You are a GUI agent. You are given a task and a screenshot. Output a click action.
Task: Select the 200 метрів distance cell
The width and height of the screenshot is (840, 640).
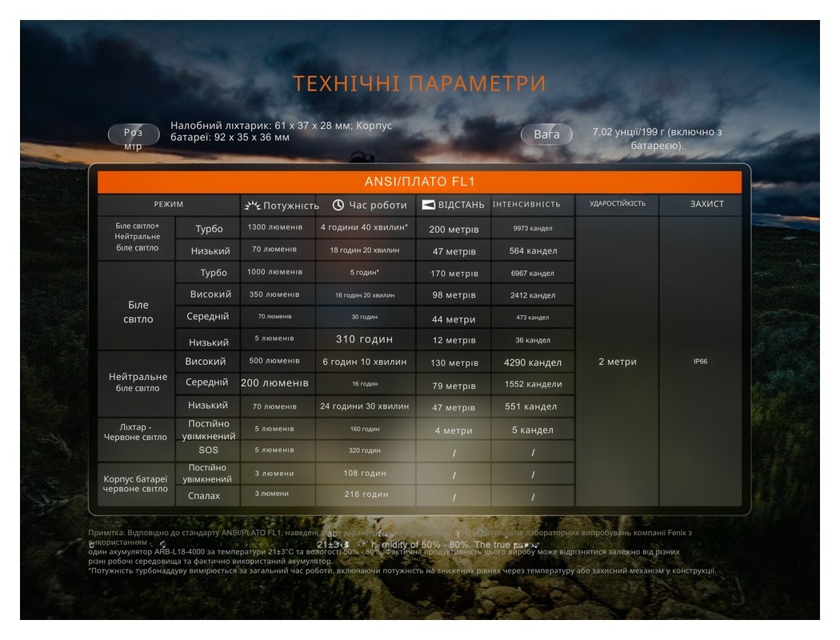[x=454, y=230]
